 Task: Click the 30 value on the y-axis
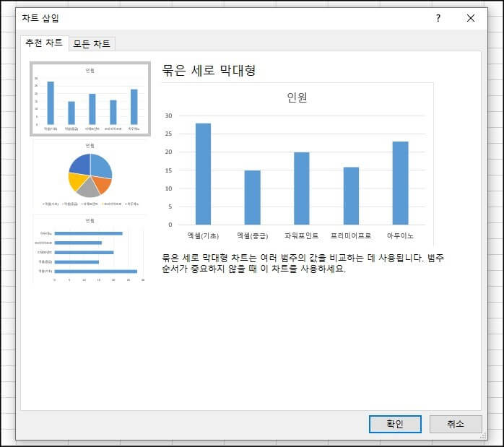tap(168, 116)
